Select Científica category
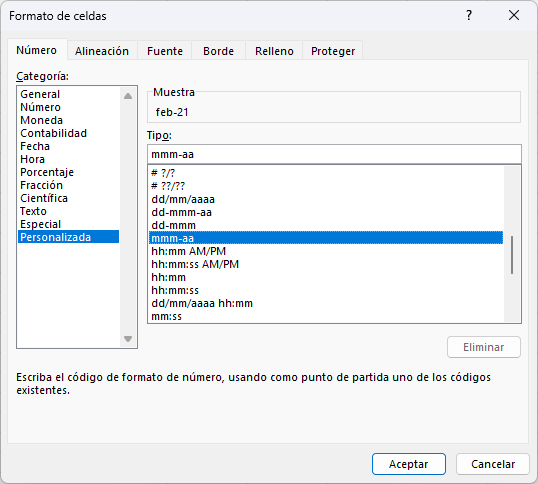Viewport: 538px width, 484px height. (68, 198)
